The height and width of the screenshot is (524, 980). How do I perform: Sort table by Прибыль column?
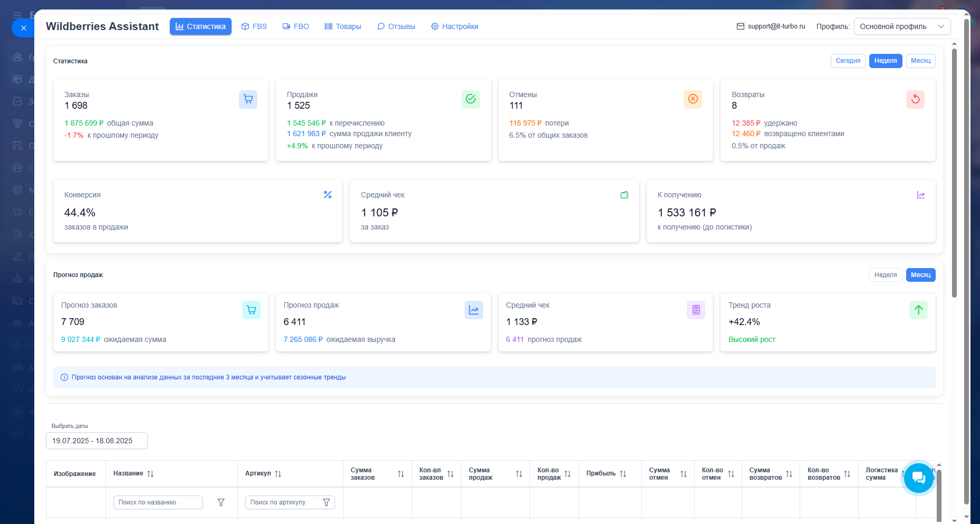623,474
